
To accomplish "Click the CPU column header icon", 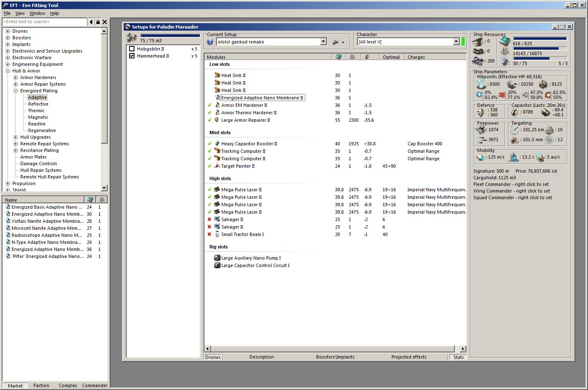I will tap(338, 57).
